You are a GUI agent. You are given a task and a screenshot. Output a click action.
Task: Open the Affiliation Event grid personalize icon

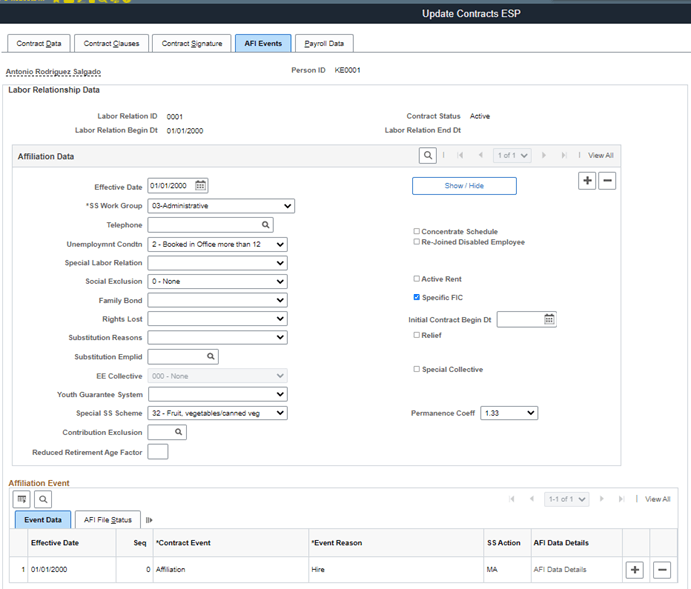(22, 499)
